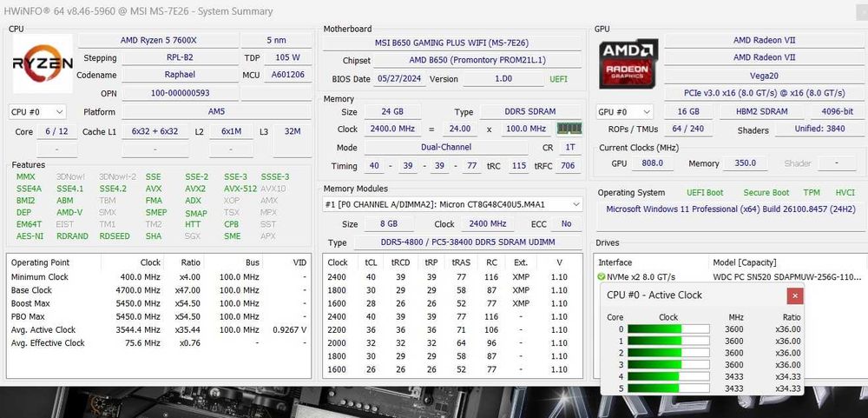Click the BIOS version 1.D0 field
868x418 pixels.
(x=503, y=79)
